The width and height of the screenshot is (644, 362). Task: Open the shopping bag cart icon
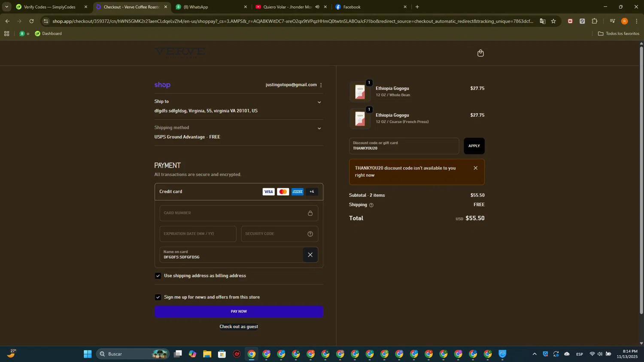click(480, 53)
